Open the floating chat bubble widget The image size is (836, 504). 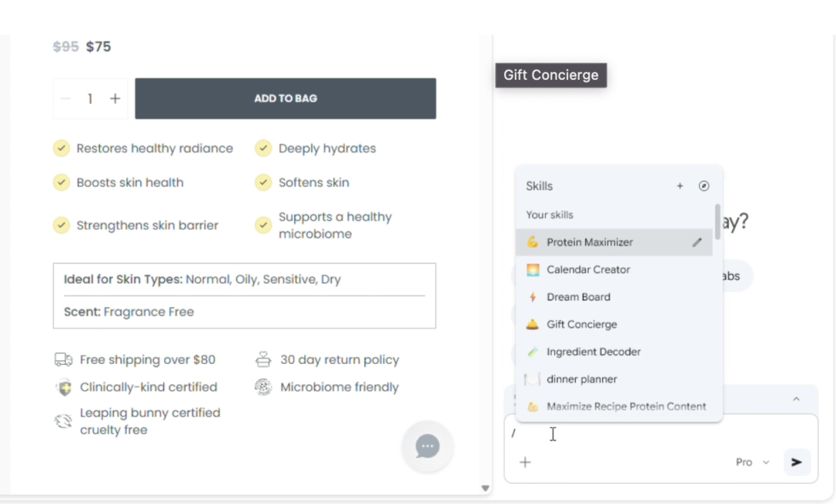(427, 446)
